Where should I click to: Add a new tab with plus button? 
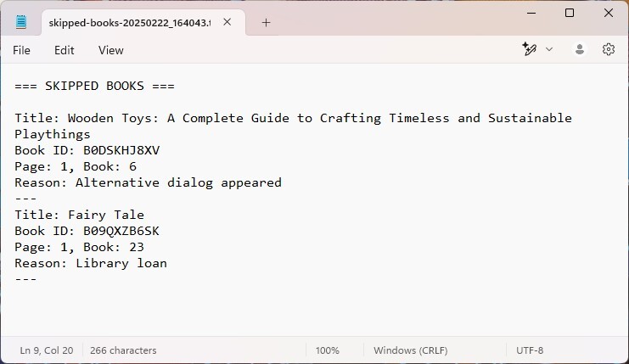[266, 22]
